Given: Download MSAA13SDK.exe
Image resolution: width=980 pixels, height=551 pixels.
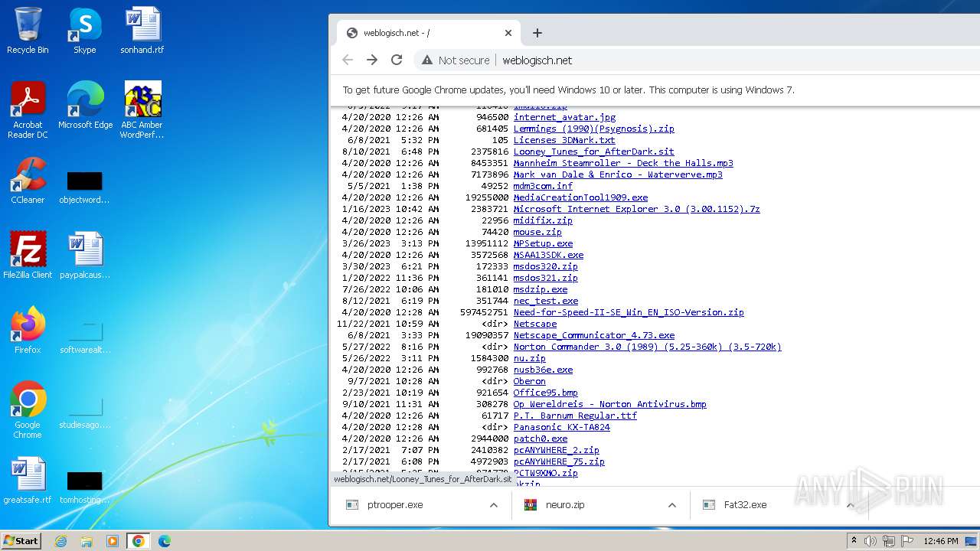Looking at the screenshot, I should pyautogui.click(x=548, y=255).
